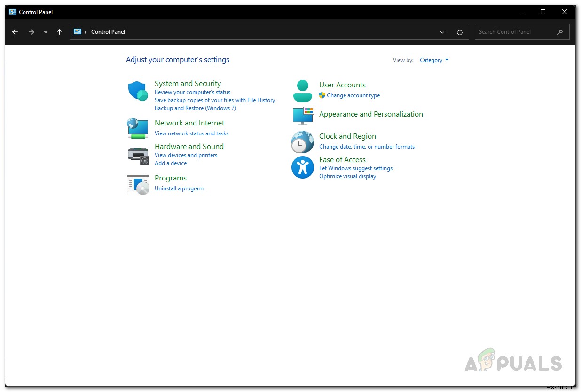Click View network status and tasks
The height and width of the screenshot is (392, 581).
coord(191,133)
